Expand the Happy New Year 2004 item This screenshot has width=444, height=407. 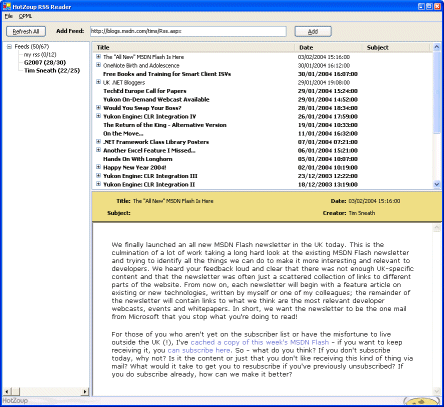point(98,167)
